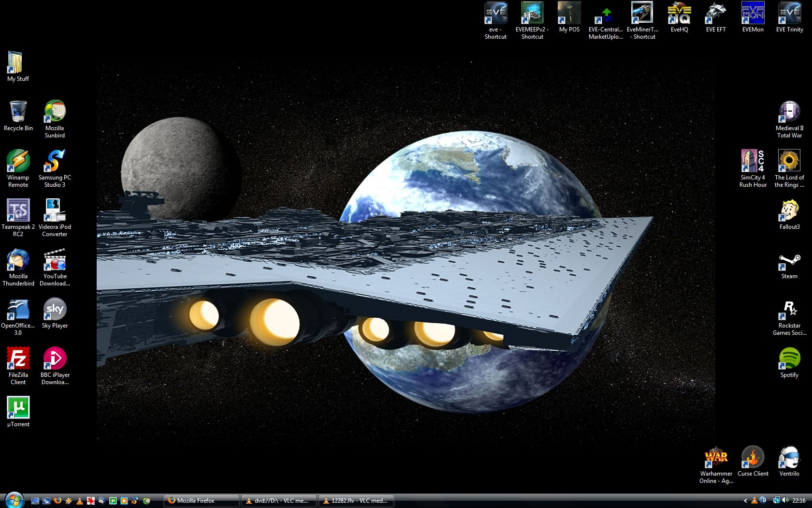Click the system clock showing 22:16
812x508 pixels.
pyautogui.click(x=799, y=501)
